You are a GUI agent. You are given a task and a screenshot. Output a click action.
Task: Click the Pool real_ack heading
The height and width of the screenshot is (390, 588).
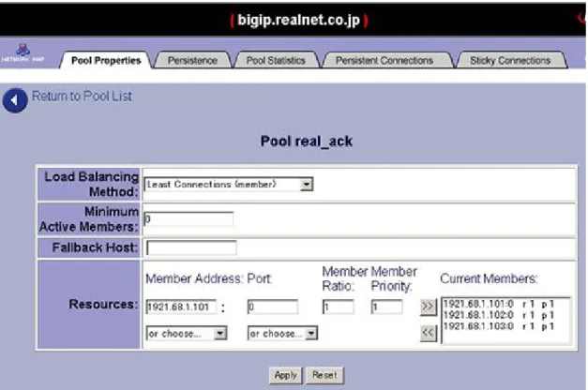pyautogui.click(x=307, y=142)
